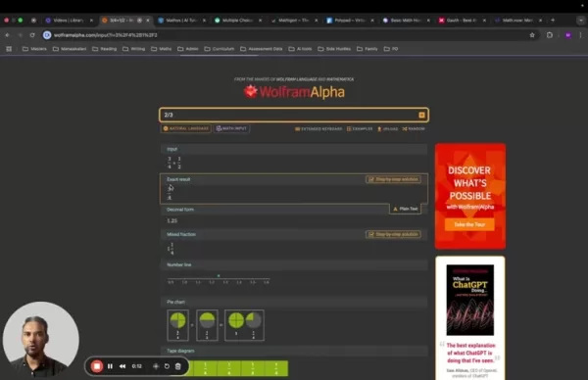Image resolution: width=588 pixels, height=380 pixels.
Task: Click the browser forward arrow
Action: pyautogui.click(x=20, y=35)
